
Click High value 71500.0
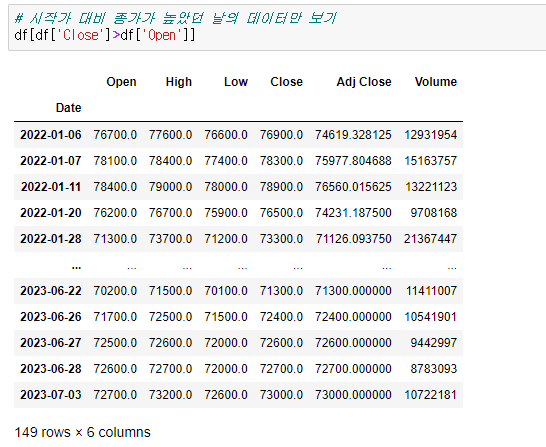pyautogui.click(x=170, y=291)
